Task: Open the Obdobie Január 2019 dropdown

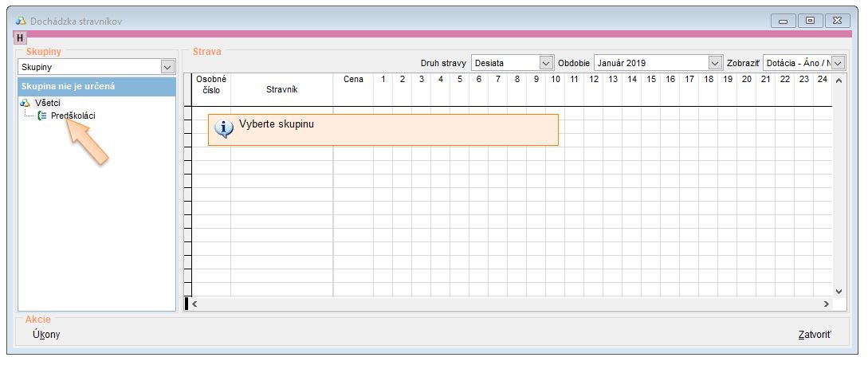Action: (714, 63)
